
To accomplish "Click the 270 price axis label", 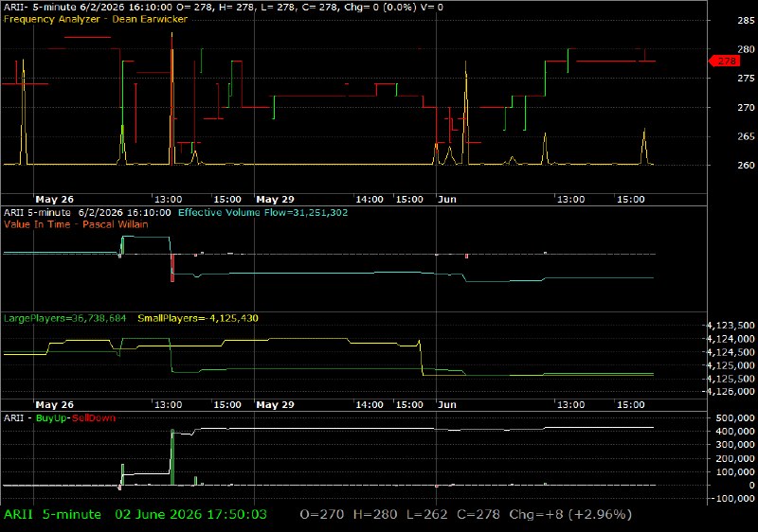I will click(746, 107).
